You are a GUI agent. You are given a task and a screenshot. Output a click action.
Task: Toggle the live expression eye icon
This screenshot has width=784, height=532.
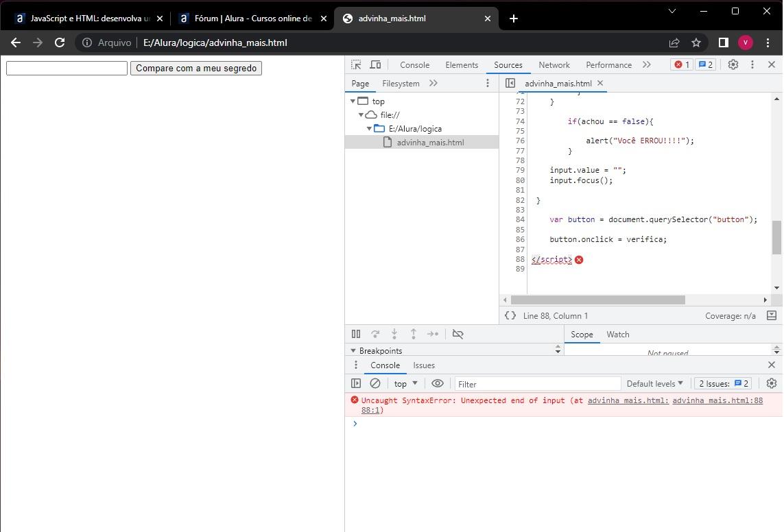[438, 383]
